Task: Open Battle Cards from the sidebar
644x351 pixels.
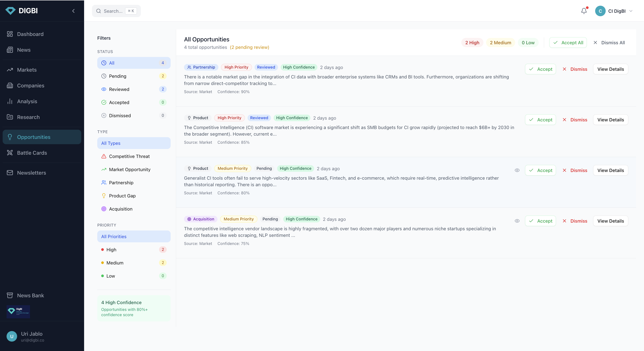Action: [32, 153]
